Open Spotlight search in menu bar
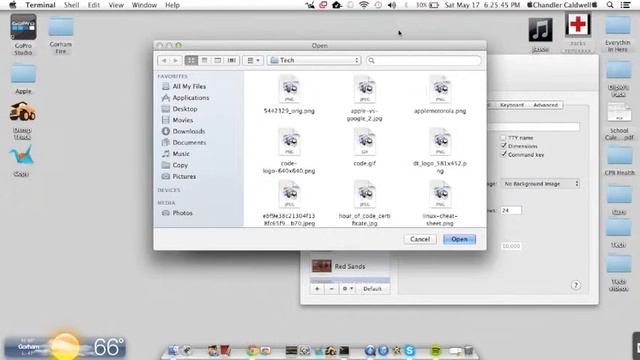Viewport: 640px width, 360px height. (x=610, y=5)
